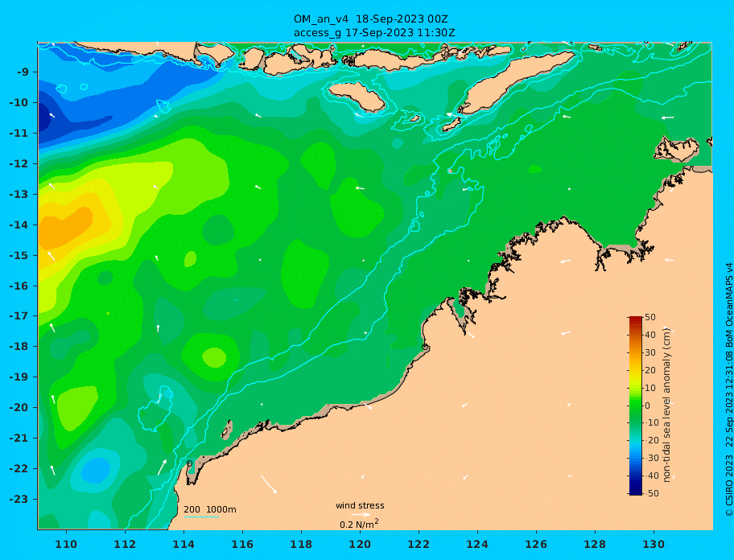Click the latitude label -15

[x=19, y=255]
